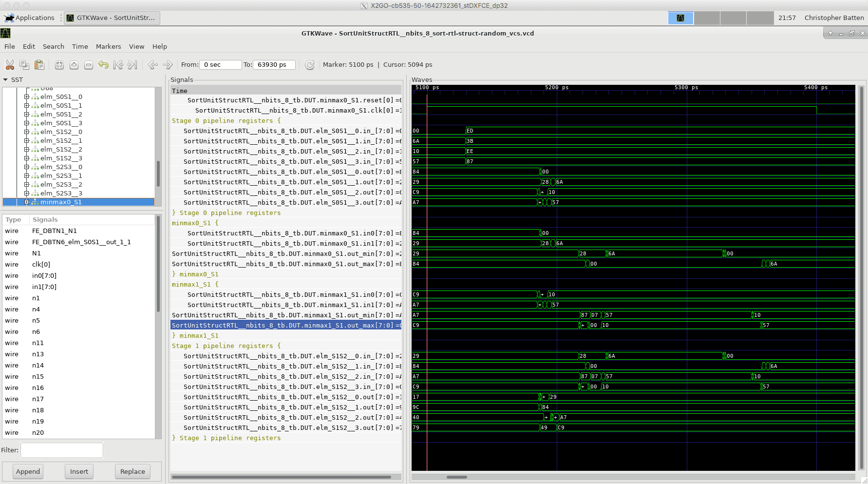Jump to start time with toolbar icon
Image resolution: width=868 pixels, height=484 pixels.
coord(118,65)
